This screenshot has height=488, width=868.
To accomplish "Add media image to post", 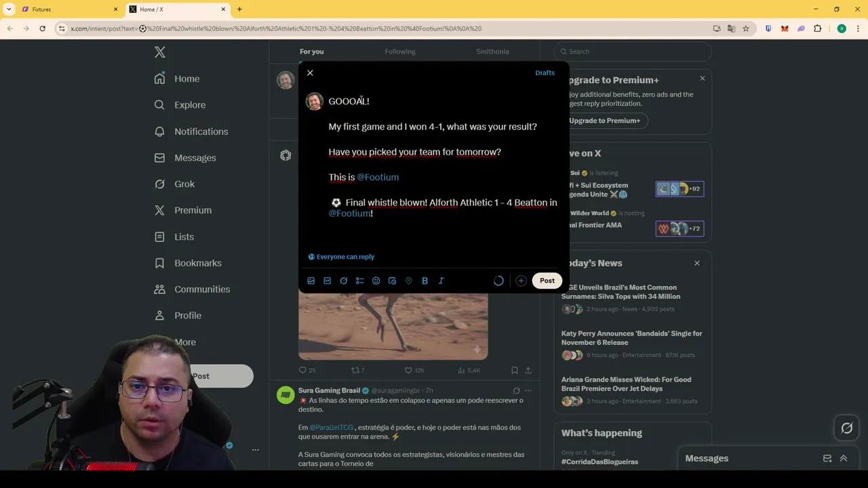I will [311, 281].
